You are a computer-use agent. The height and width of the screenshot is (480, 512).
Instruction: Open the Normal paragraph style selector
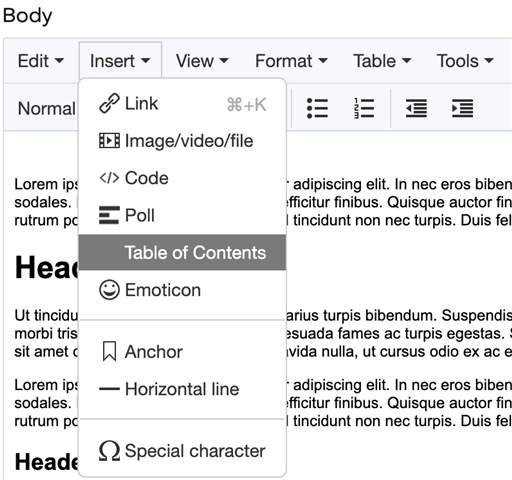click(x=46, y=109)
